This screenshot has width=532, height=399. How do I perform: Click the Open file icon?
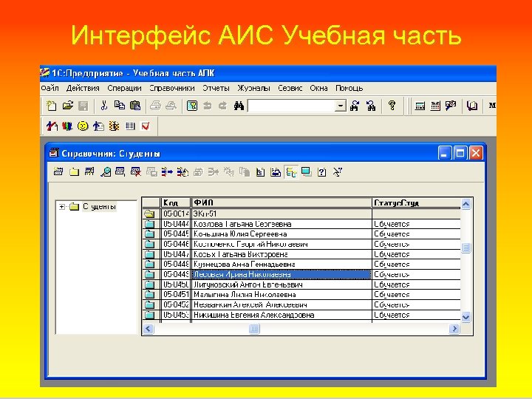[x=67, y=106]
